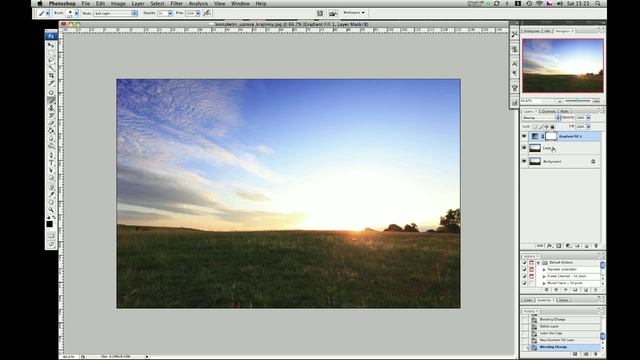Expand the Vignette selection action
The height and width of the screenshot is (360, 640).
(x=544, y=270)
